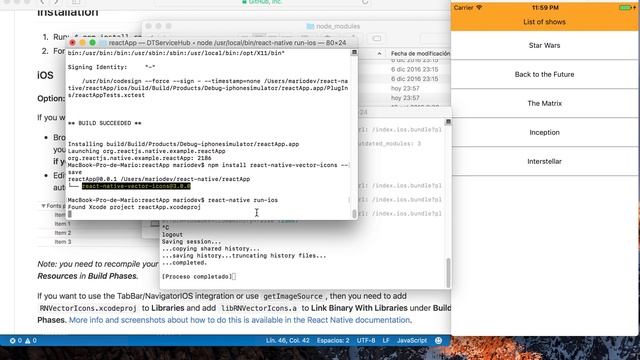Click the getImageSource code text
This screenshot has width=640, height=360.
293,296
